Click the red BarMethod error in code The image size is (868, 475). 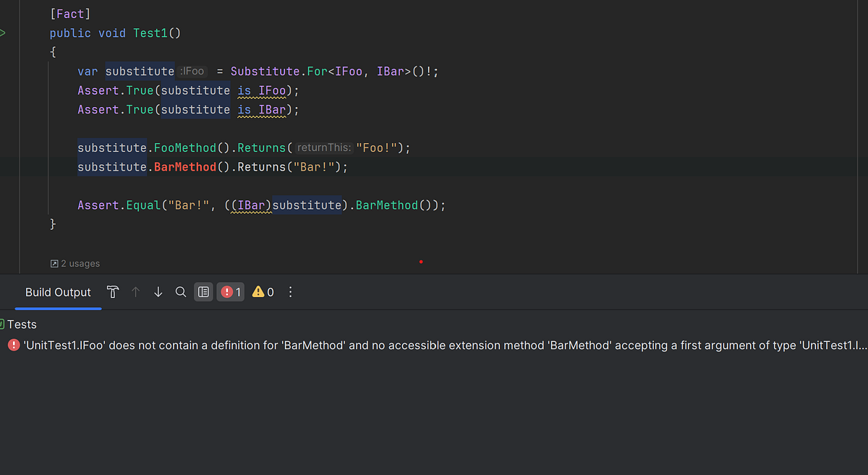click(x=184, y=167)
